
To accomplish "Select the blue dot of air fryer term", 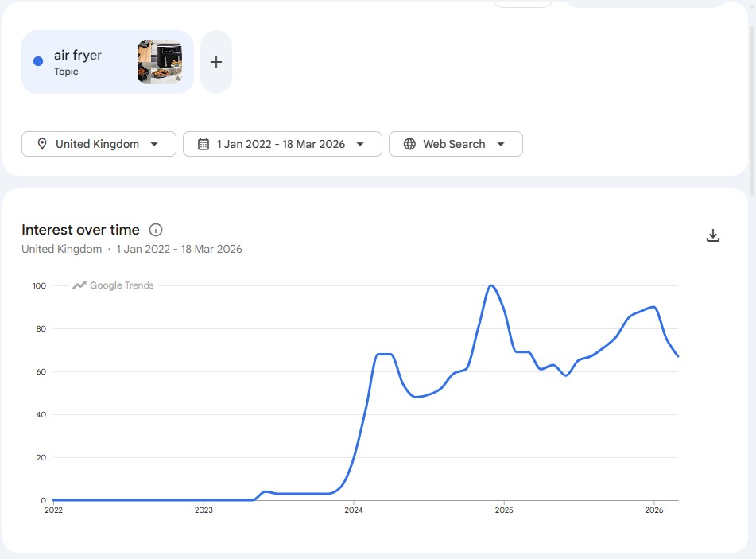I will (x=38, y=61).
